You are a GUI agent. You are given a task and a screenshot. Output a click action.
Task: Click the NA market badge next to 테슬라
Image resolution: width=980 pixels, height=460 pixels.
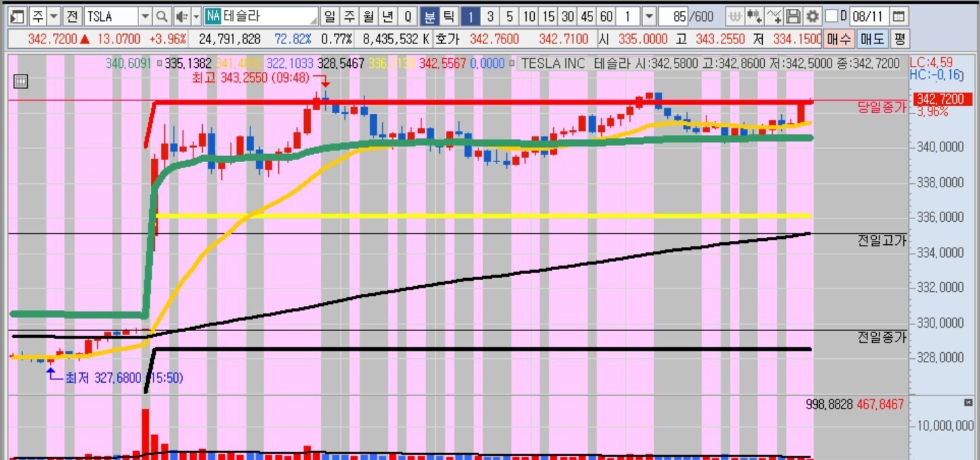pos(213,16)
